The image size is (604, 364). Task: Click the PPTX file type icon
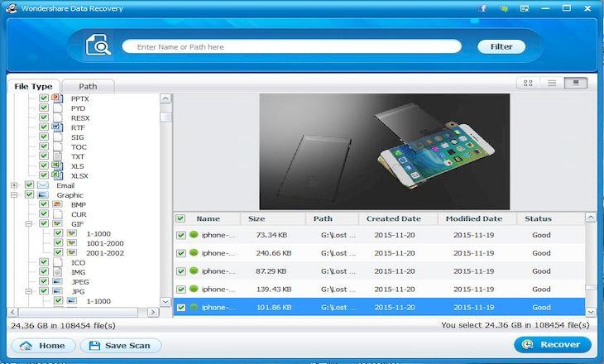tap(57, 98)
